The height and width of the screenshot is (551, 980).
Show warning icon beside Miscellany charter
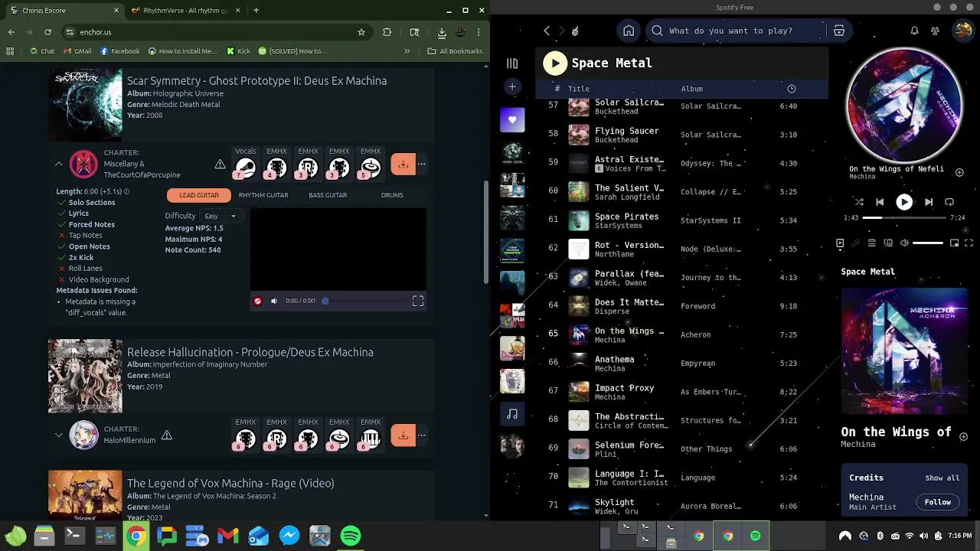pos(220,164)
